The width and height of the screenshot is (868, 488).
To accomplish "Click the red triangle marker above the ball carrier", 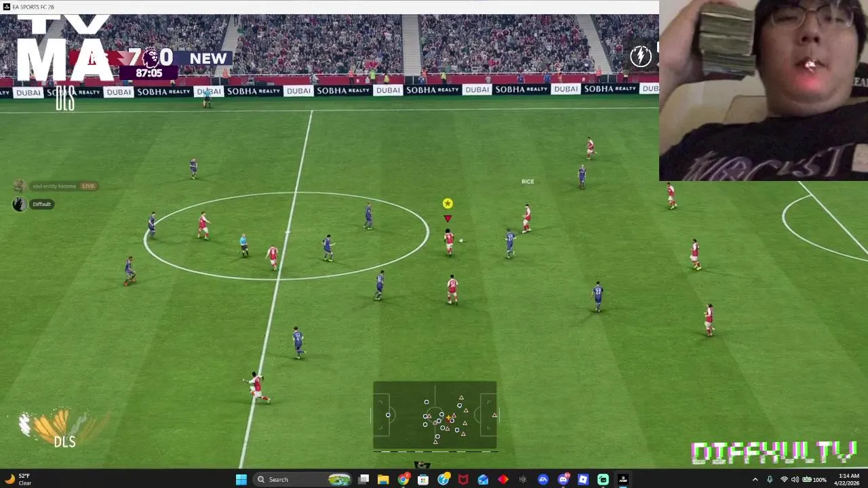I will (x=448, y=218).
